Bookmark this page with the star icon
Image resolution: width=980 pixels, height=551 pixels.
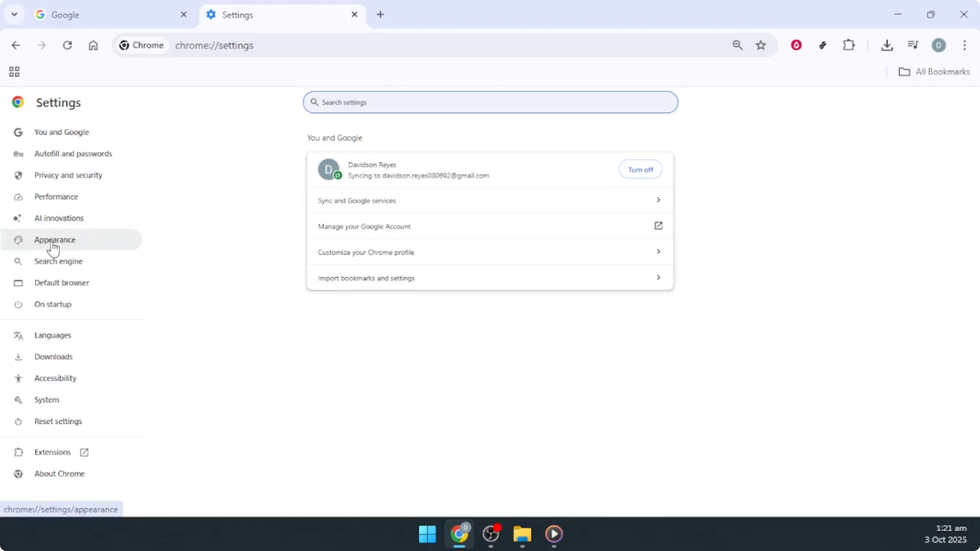click(x=761, y=45)
